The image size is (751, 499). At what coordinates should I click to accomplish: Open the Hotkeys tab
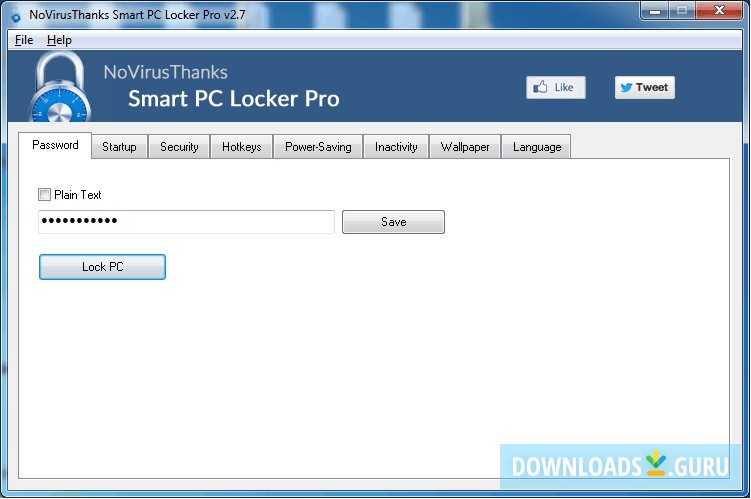coord(241,147)
